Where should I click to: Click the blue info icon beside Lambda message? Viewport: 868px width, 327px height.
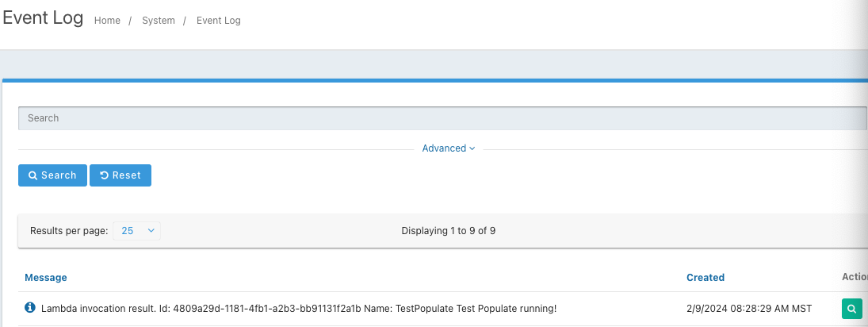30,307
